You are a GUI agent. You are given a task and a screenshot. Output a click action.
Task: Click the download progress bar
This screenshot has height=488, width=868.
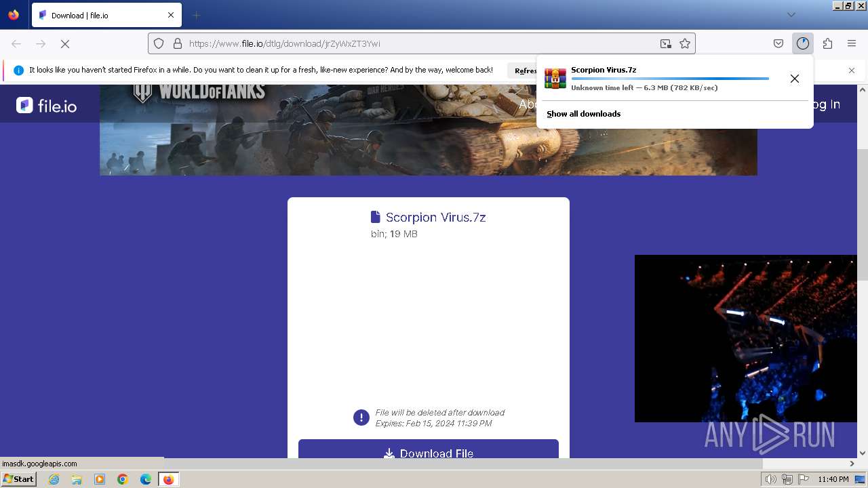670,79
